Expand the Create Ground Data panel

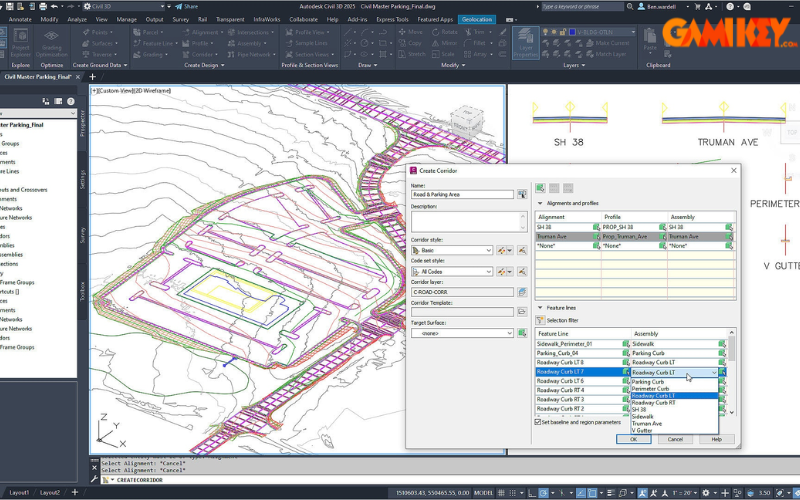point(100,65)
